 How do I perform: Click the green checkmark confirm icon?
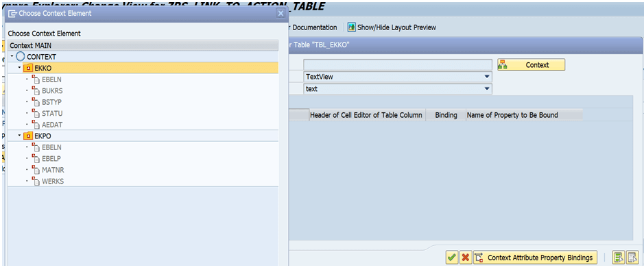[x=452, y=258]
